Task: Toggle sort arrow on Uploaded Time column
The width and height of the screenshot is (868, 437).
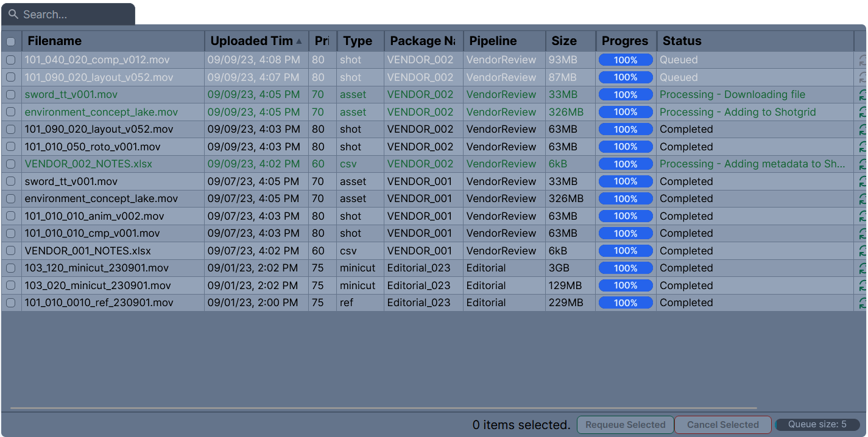Action: point(298,41)
